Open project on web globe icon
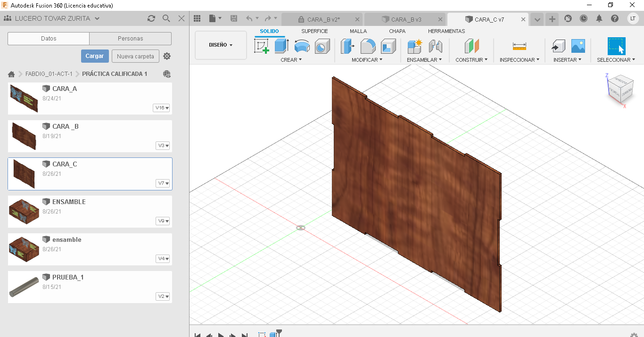The height and width of the screenshot is (337, 644). 167,74
